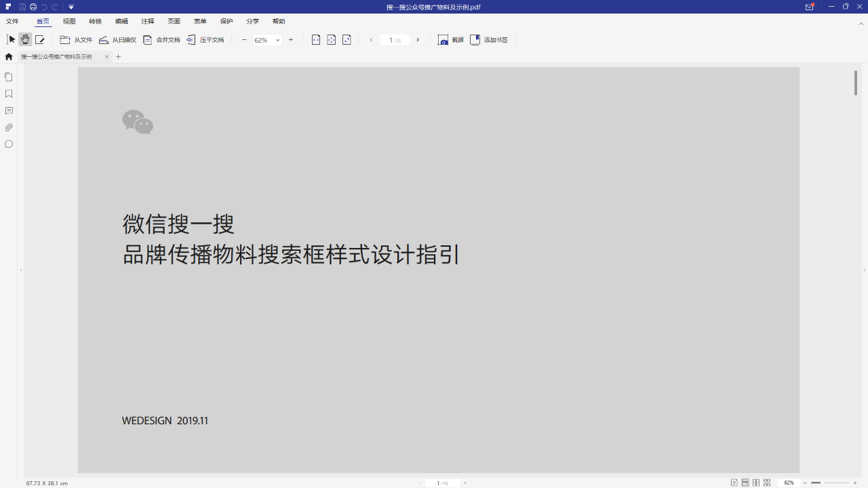The image size is (868, 488).
Task: Click the edit text tool icon
Action: [40, 40]
